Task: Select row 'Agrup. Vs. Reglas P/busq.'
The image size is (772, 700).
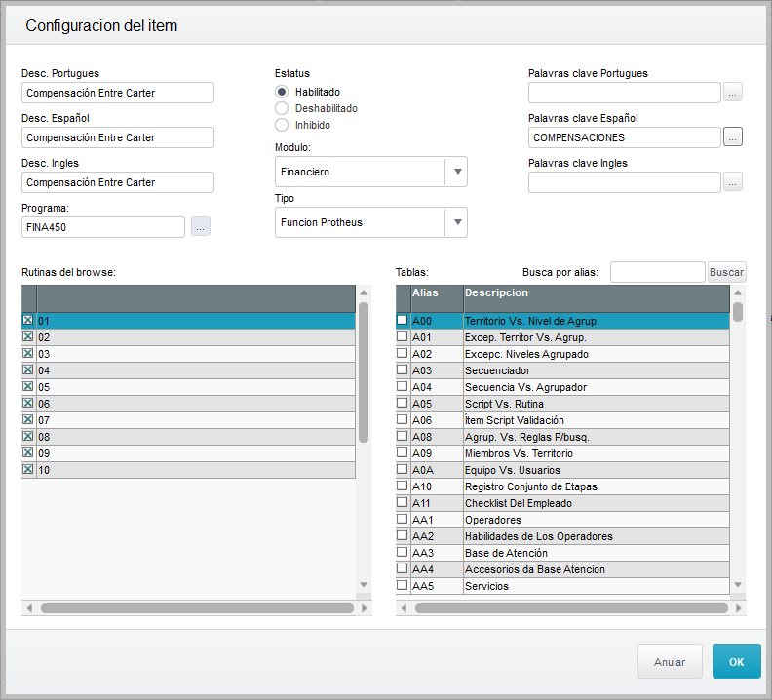Action: (562, 437)
